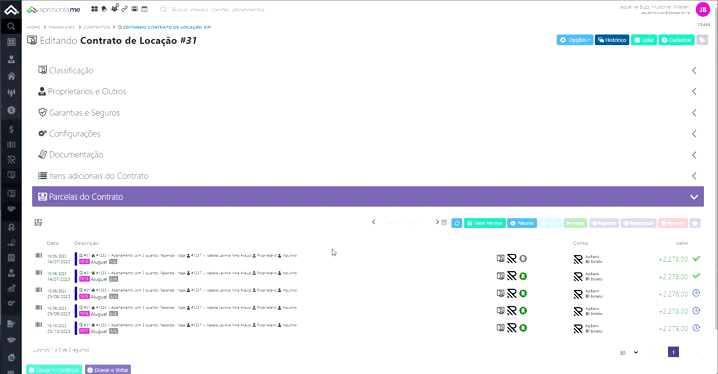Click the Gerar Parcelas button
Screen dimensions: 718x374
point(485,223)
